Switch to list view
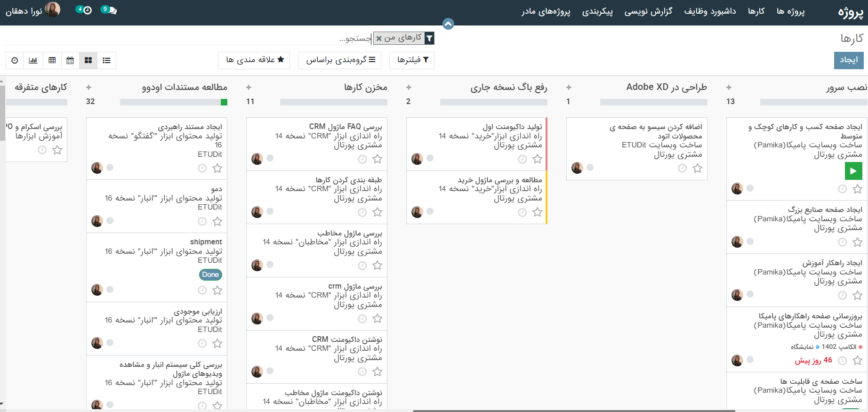868x412 pixels. pyautogui.click(x=106, y=60)
